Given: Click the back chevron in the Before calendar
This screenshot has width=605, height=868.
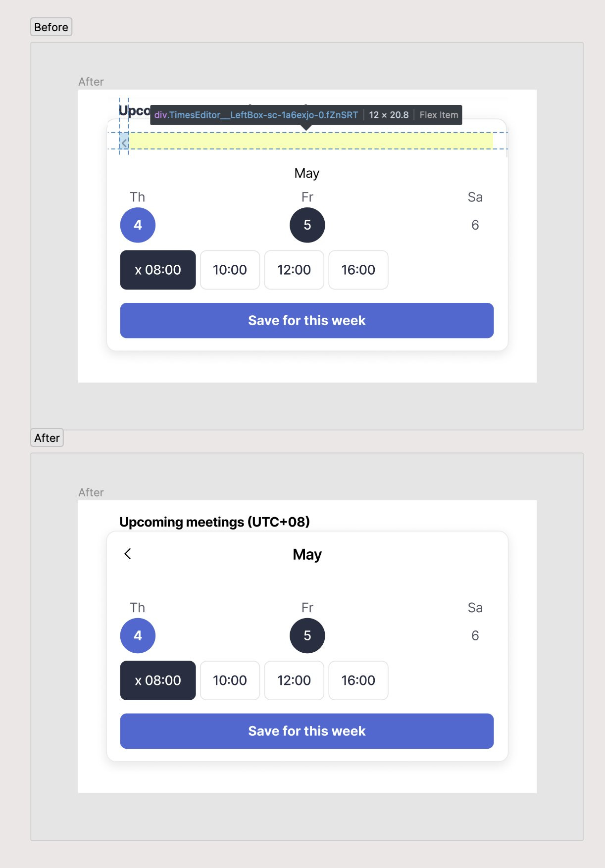Looking at the screenshot, I should click(x=124, y=142).
